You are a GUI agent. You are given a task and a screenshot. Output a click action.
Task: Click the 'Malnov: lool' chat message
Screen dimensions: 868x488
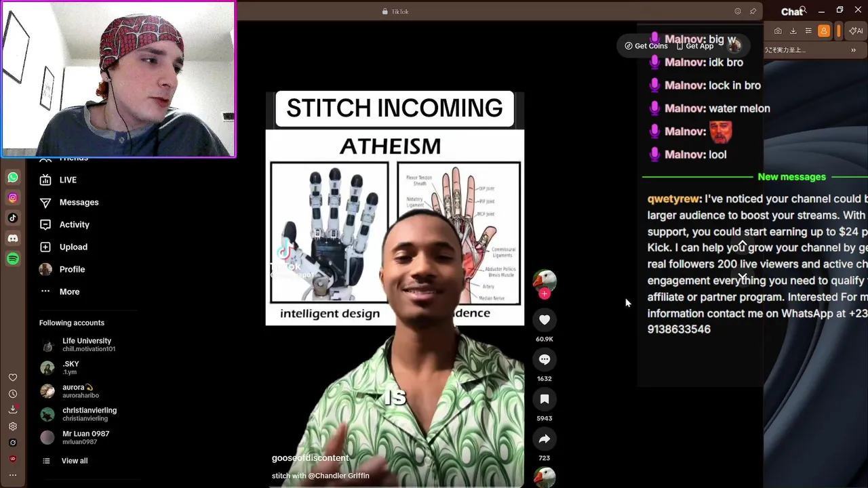click(x=688, y=155)
